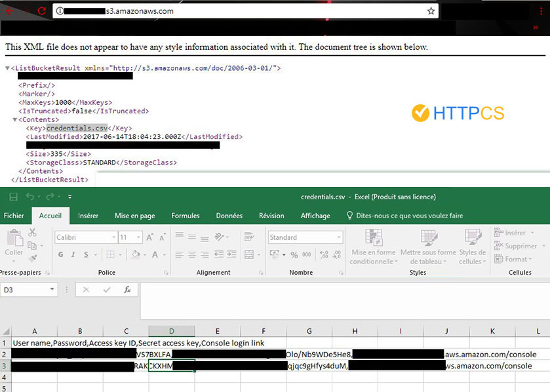Screen dimensions: 550x392
Task: Open the Mise en page tab
Action: (134, 216)
